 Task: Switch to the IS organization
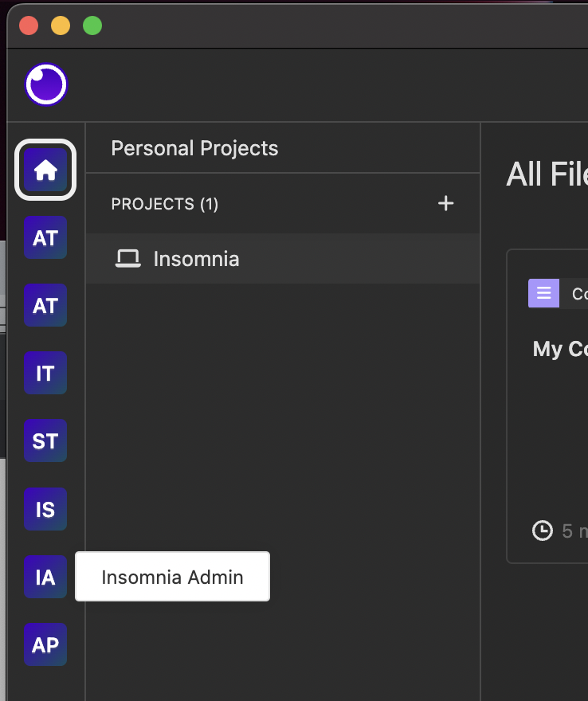tap(45, 509)
